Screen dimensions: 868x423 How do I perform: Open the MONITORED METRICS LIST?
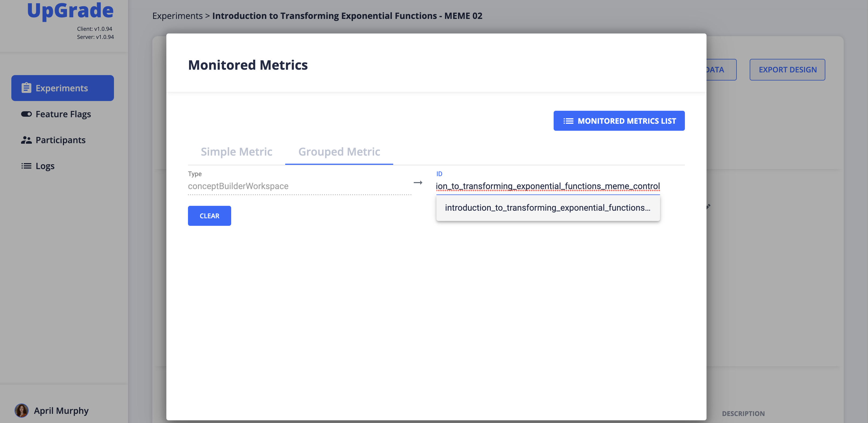[619, 121]
